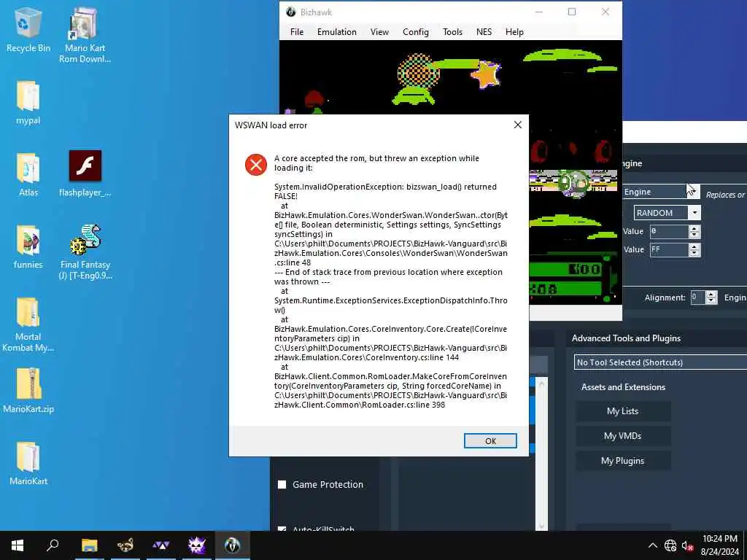Close the WSWAN load error dialog
747x560 pixels.
click(x=518, y=125)
